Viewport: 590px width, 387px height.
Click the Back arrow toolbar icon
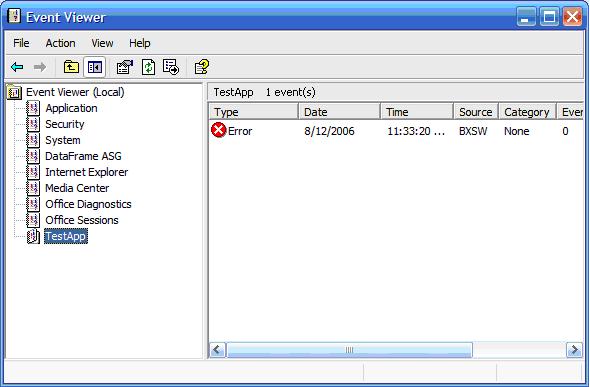coord(17,67)
